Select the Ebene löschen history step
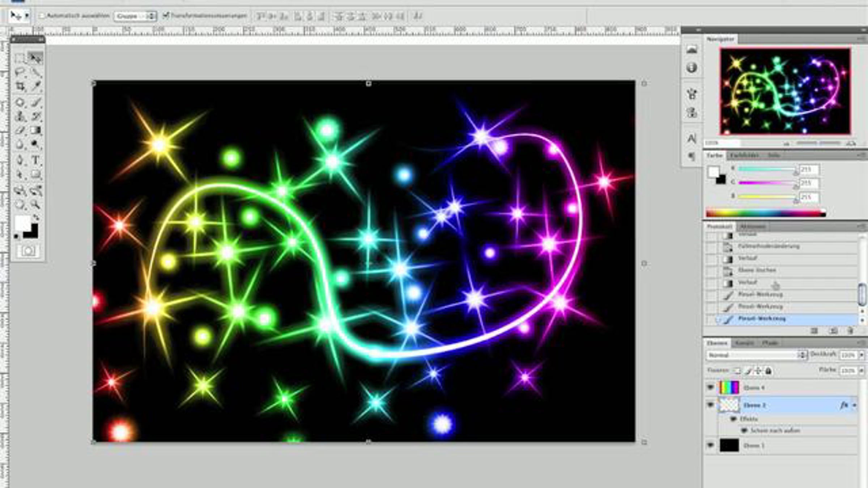The image size is (868, 488). pos(757,270)
